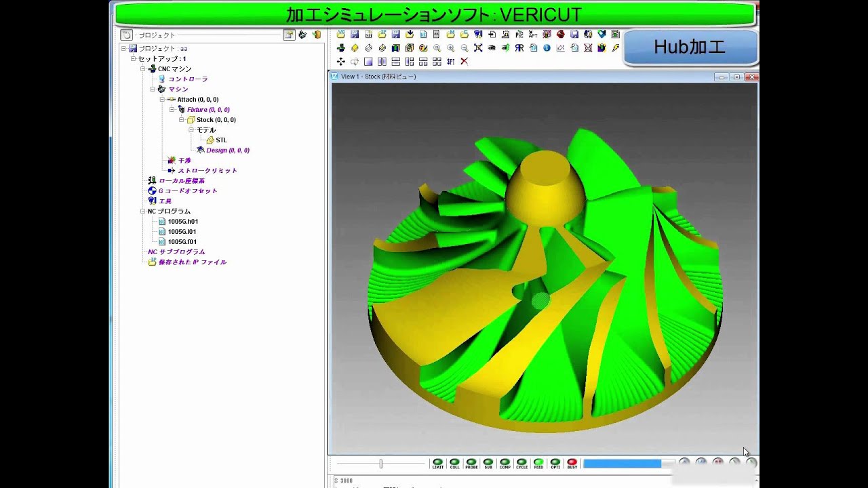Click the lightning bolt icon
Screen dimensions: 868x488
616,48
